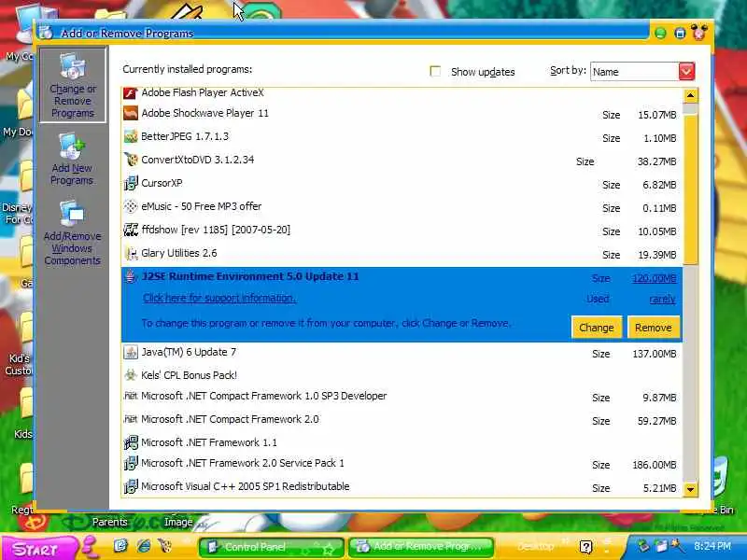Click the .NET Framework 2.0 Service Pack 1 icon
Image resolution: width=747 pixels, height=560 pixels.
coord(131,463)
